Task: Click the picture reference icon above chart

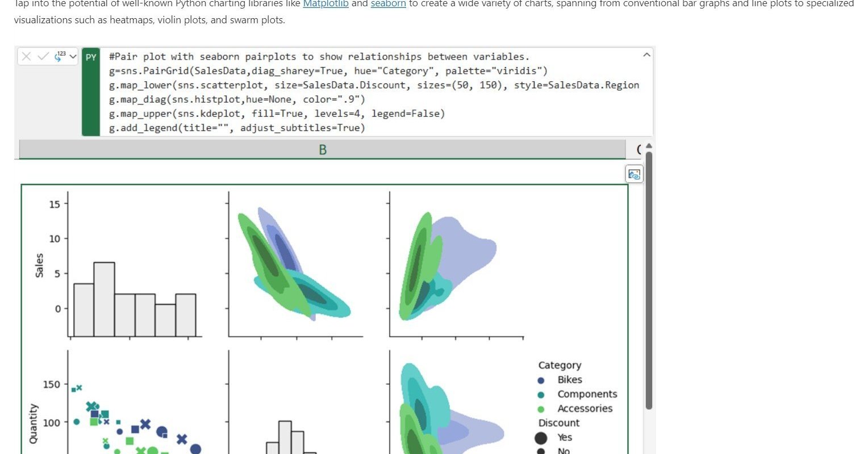Action: point(634,174)
